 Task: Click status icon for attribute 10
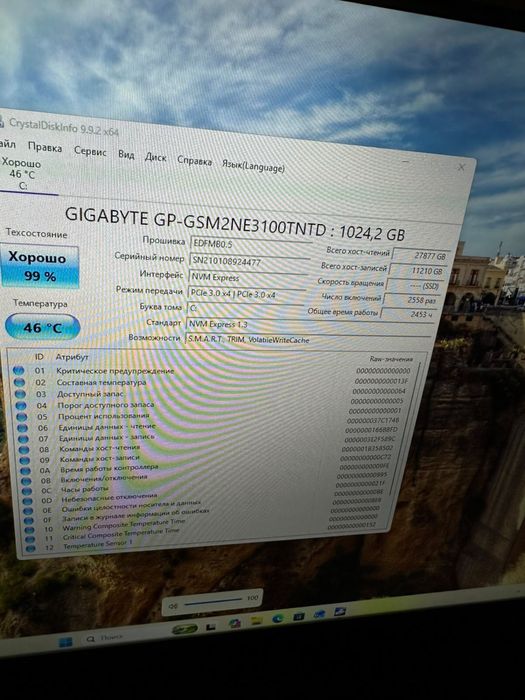coord(30,530)
